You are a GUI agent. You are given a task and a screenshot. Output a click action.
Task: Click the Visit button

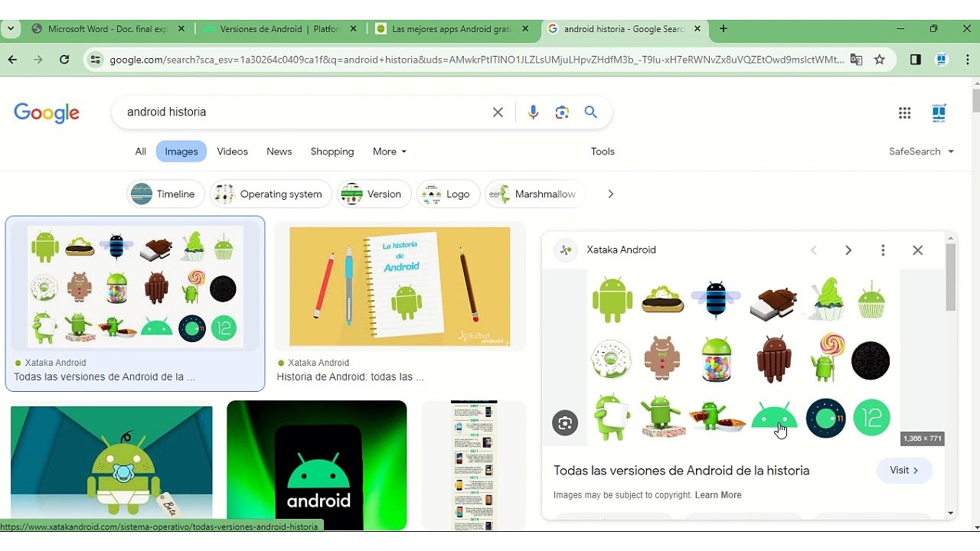[x=904, y=471]
